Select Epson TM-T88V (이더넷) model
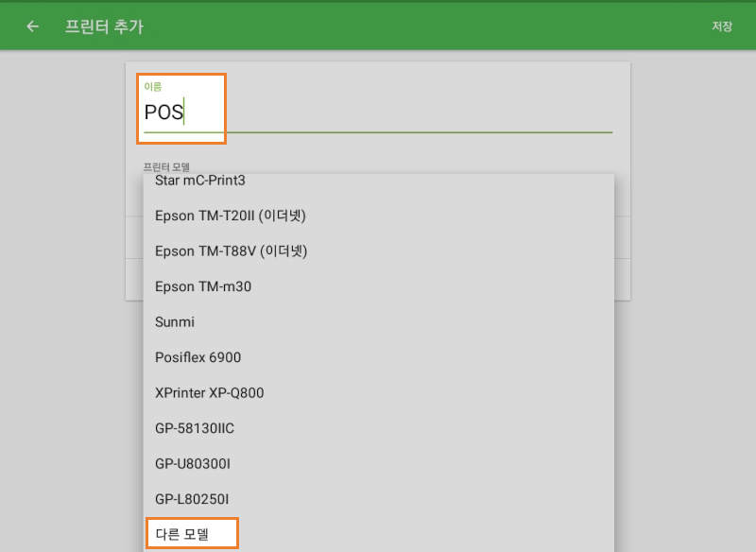Image resolution: width=756 pixels, height=552 pixels. pyautogui.click(x=379, y=251)
